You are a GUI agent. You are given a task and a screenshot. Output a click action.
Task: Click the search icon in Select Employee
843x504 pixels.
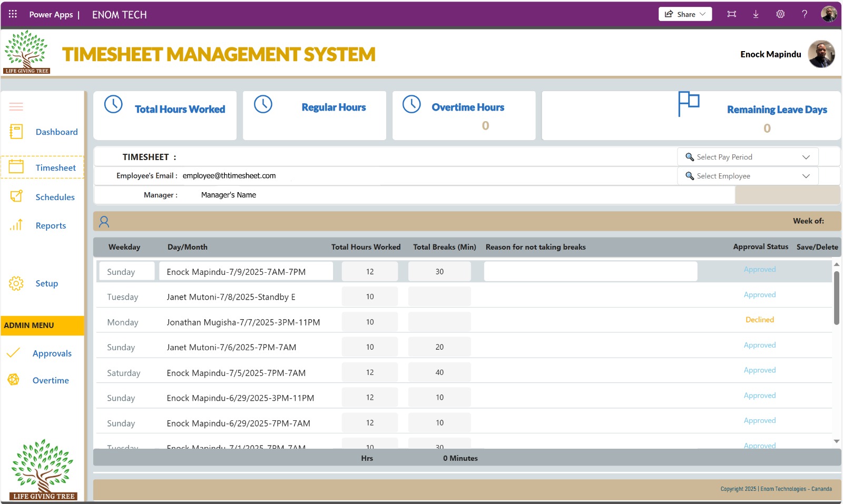[689, 176]
